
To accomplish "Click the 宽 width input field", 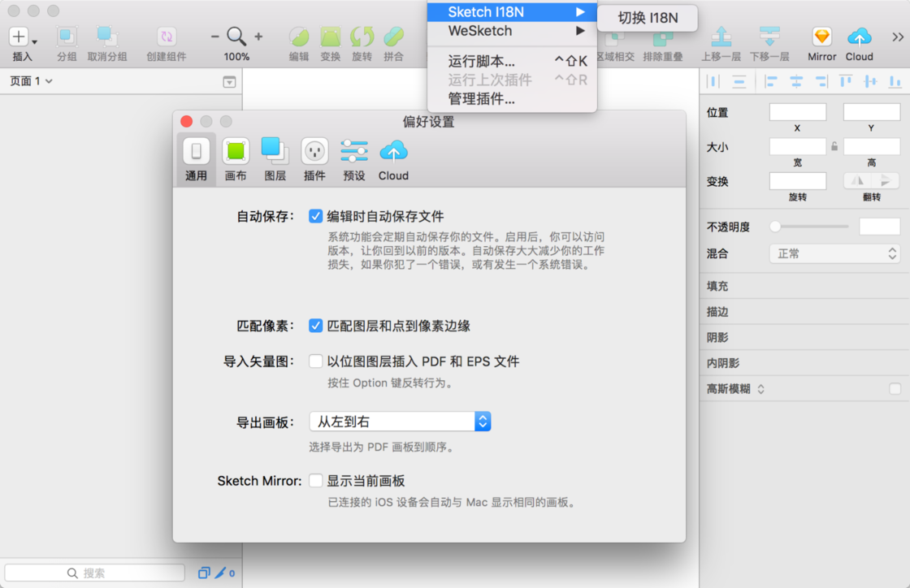I will [x=797, y=147].
